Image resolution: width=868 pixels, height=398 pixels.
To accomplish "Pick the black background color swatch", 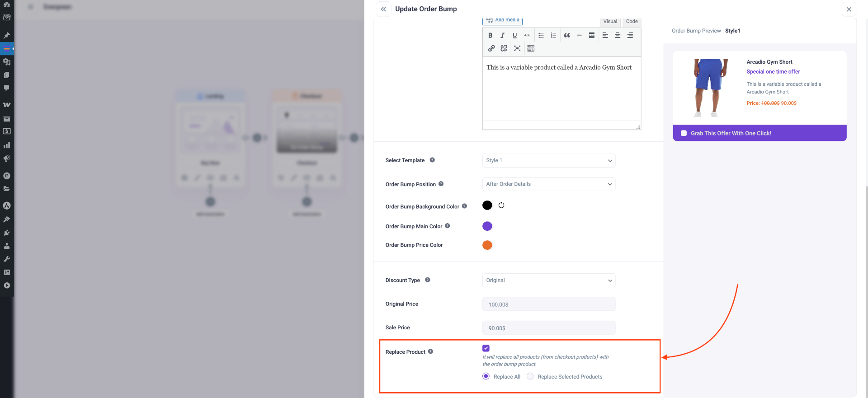I will pos(487,205).
